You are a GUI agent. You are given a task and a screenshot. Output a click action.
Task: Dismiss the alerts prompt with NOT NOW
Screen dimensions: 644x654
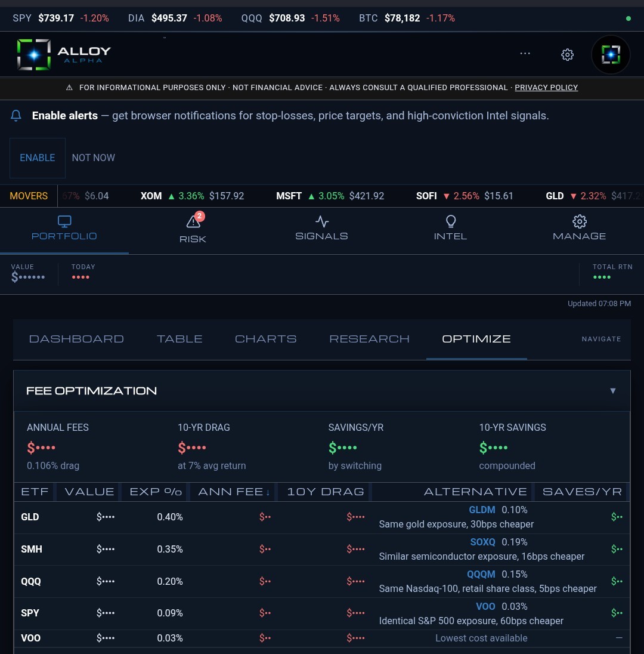point(94,158)
